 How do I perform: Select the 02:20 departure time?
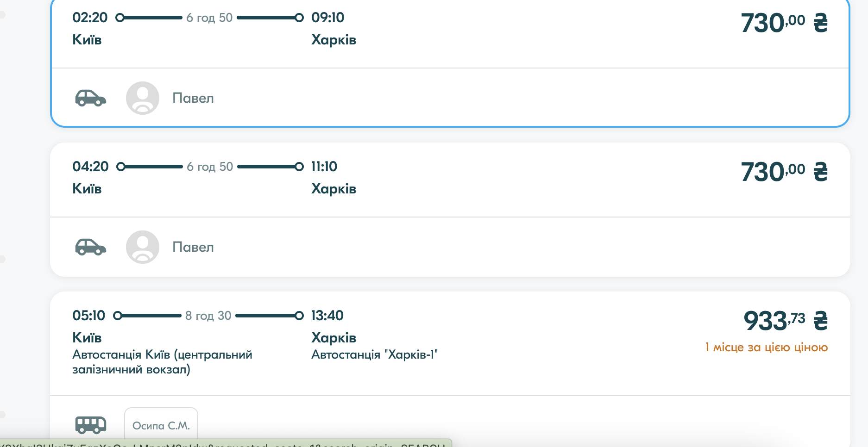pos(90,18)
